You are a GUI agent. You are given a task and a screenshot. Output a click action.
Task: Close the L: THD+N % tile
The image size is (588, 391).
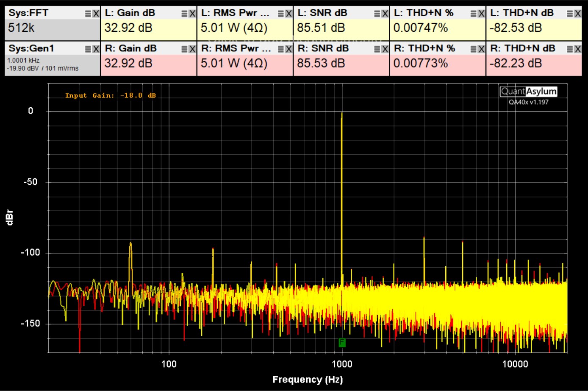click(x=481, y=14)
